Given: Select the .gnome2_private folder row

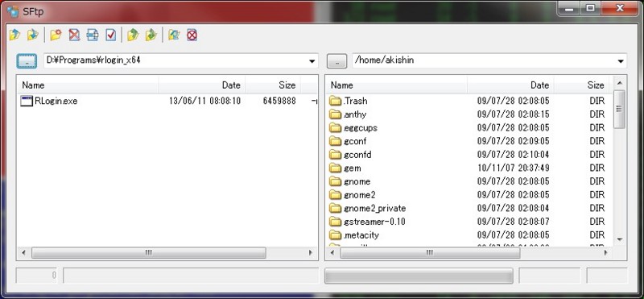Looking at the screenshot, I should 469,208.
